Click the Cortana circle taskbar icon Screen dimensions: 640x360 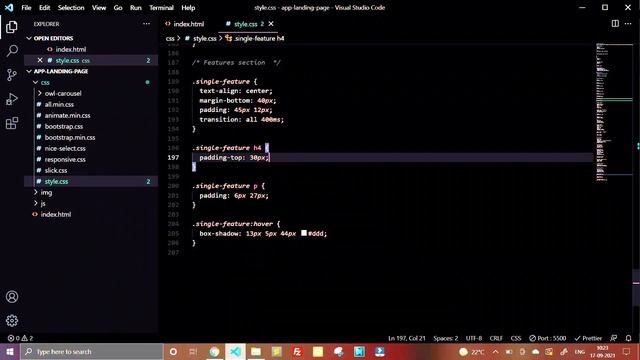coord(173,351)
